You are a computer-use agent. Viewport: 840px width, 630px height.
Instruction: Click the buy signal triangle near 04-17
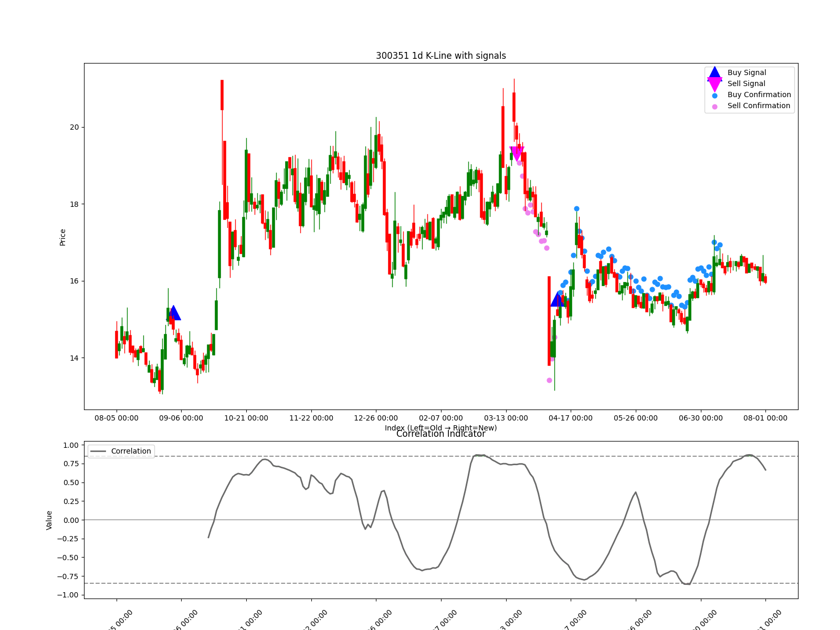(x=558, y=299)
